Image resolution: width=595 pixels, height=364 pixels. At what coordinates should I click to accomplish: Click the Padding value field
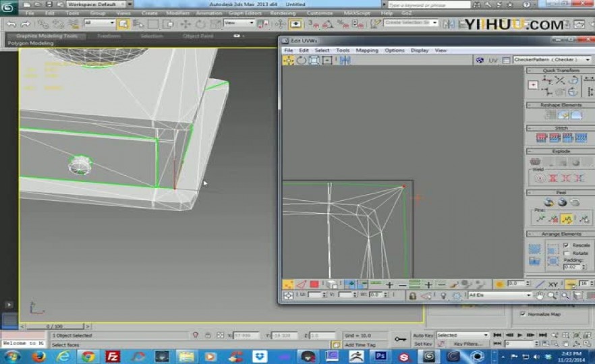point(572,267)
